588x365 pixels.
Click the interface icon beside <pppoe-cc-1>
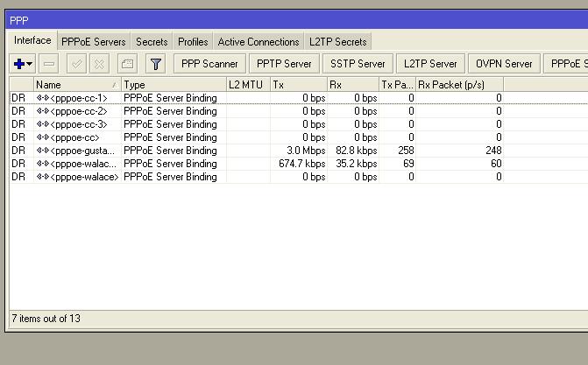click(43, 98)
